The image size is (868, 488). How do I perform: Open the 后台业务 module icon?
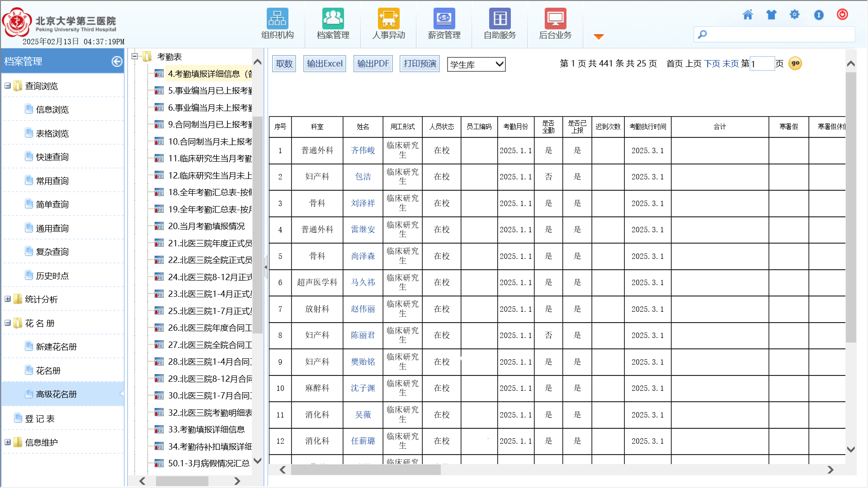point(555,19)
